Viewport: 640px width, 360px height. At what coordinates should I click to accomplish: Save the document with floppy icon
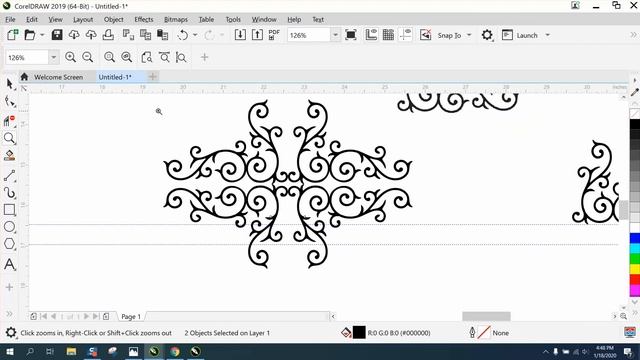pos(57,35)
